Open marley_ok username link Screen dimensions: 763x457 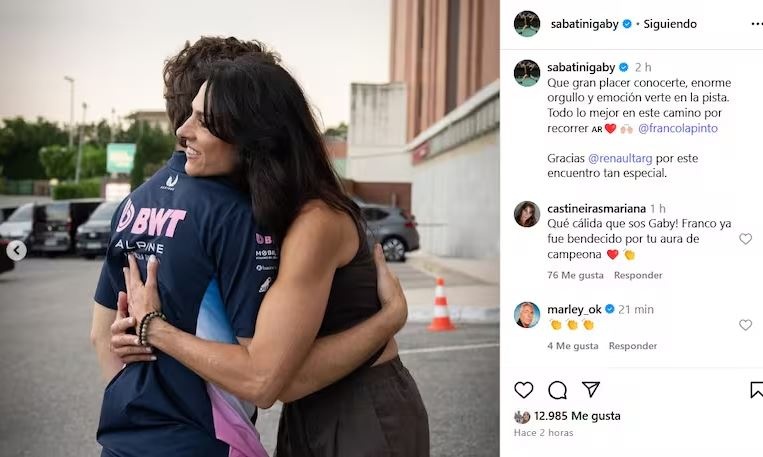(x=574, y=310)
